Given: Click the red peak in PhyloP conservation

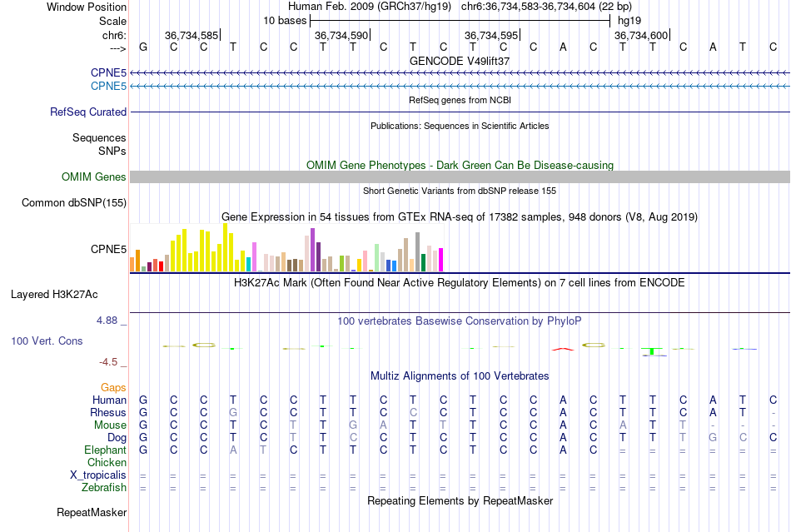Looking at the screenshot, I should pyautogui.click(x=563, y=349).
